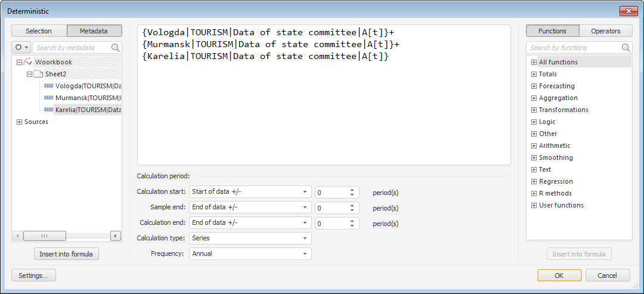Screen dimensions: 644x294
Task: Select the Karelia|TOURISM series row
Action: tap(88, 110)
